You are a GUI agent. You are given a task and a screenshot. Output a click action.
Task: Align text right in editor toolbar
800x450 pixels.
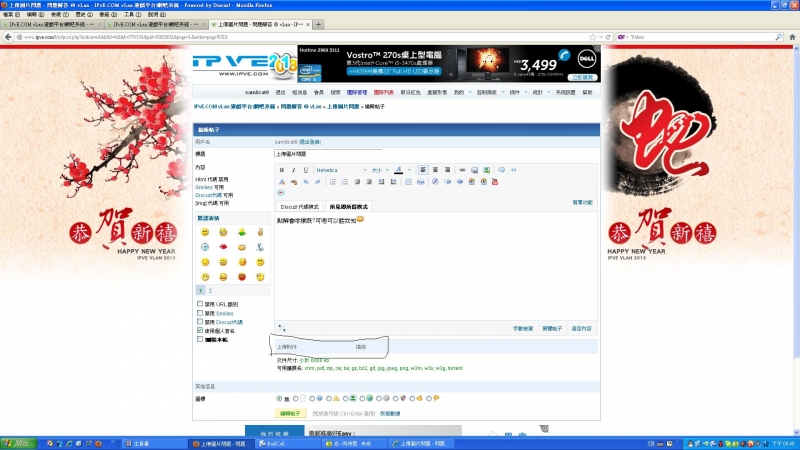[x=447, y=170]
